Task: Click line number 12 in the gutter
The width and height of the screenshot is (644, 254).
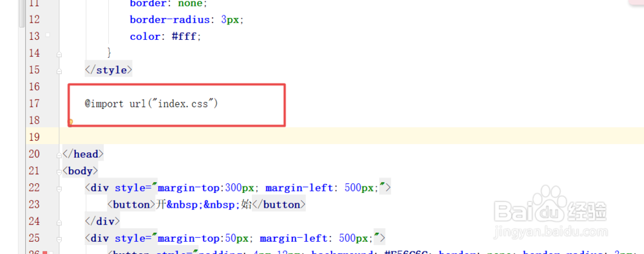Action: point(35,20)
